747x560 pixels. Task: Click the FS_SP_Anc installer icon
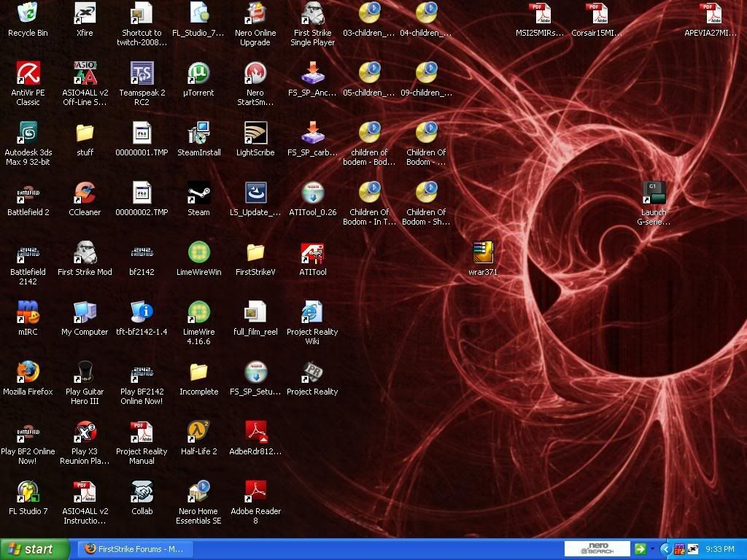pos(312,73)
